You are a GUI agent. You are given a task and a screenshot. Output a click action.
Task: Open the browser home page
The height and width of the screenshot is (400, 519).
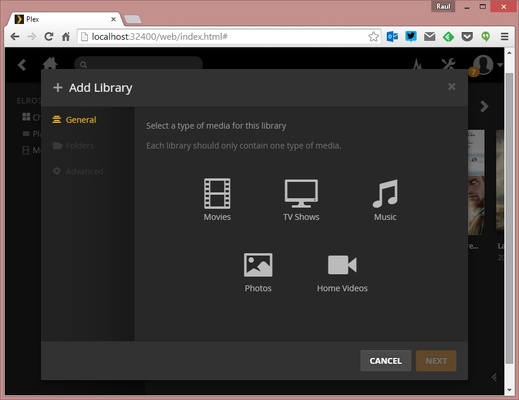[66, 37]
